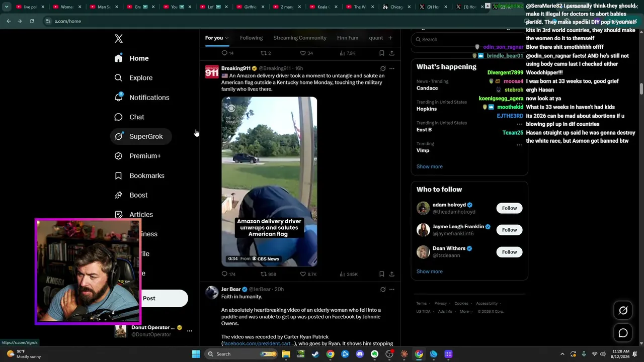
Task: Bookmark the Breaking911 post
Action: pyautogui.click(x=382, y=274)
